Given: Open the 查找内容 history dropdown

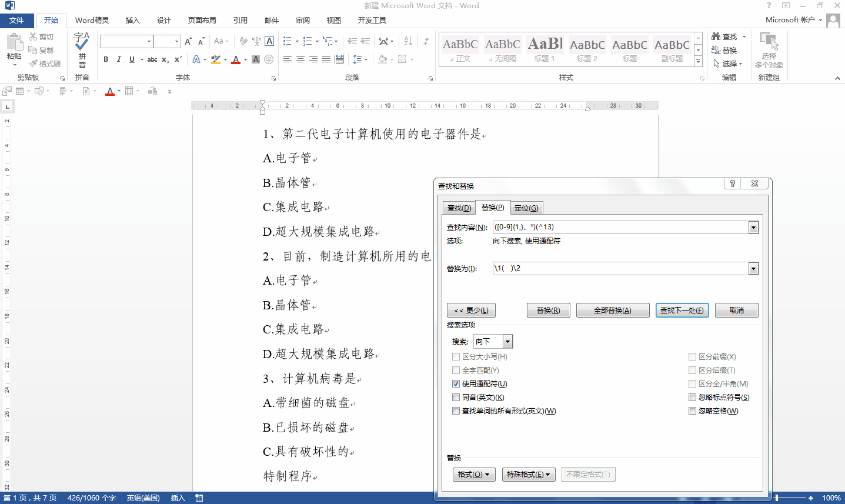Looking at the screenshot, I should pyautogui.click(x=753, y=228).
